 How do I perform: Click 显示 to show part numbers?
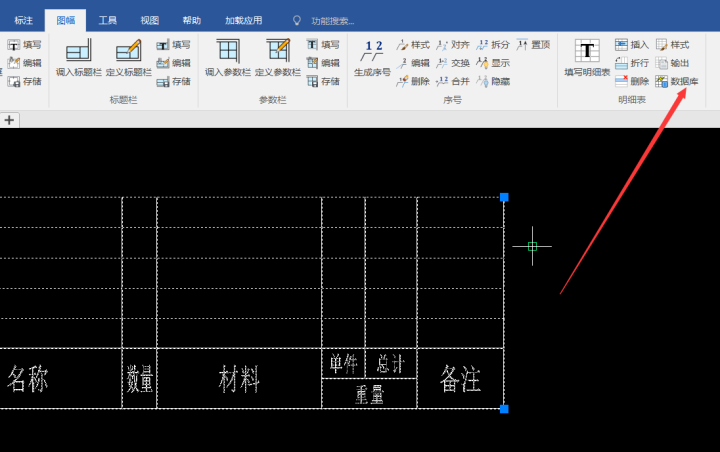[x=493, y=63]
